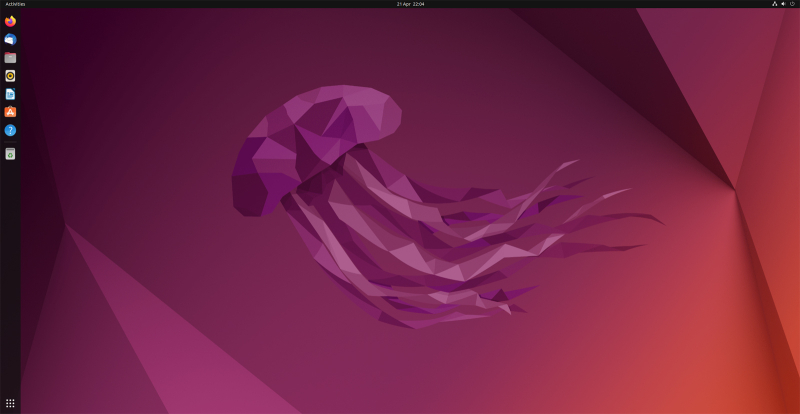Open Thunderbird Mail in the dock
The width and height of the screenshot is (800, 414).
[10, 39]
